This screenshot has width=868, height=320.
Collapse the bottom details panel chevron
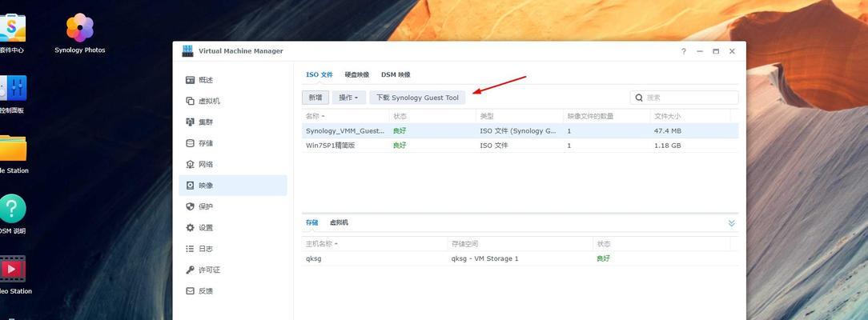tap(731, 223)
